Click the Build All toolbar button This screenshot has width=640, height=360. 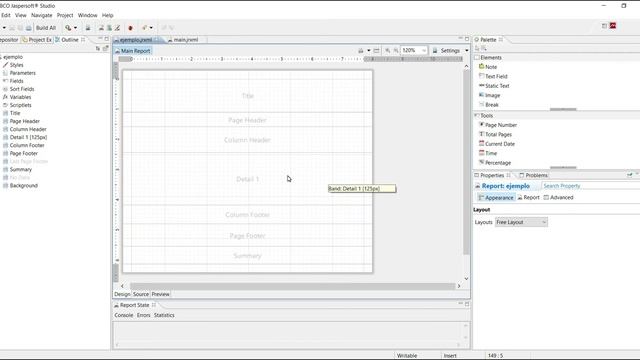[46, 28]
